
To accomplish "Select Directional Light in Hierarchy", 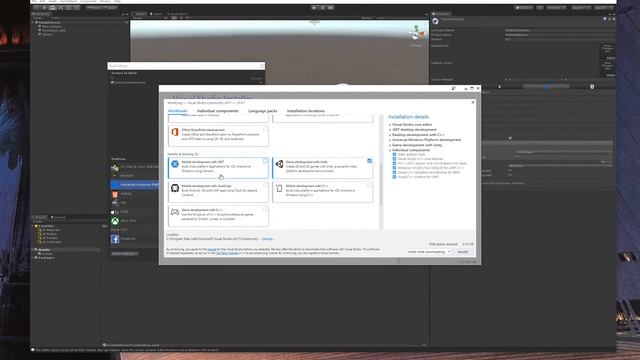I will coord(53,31).
